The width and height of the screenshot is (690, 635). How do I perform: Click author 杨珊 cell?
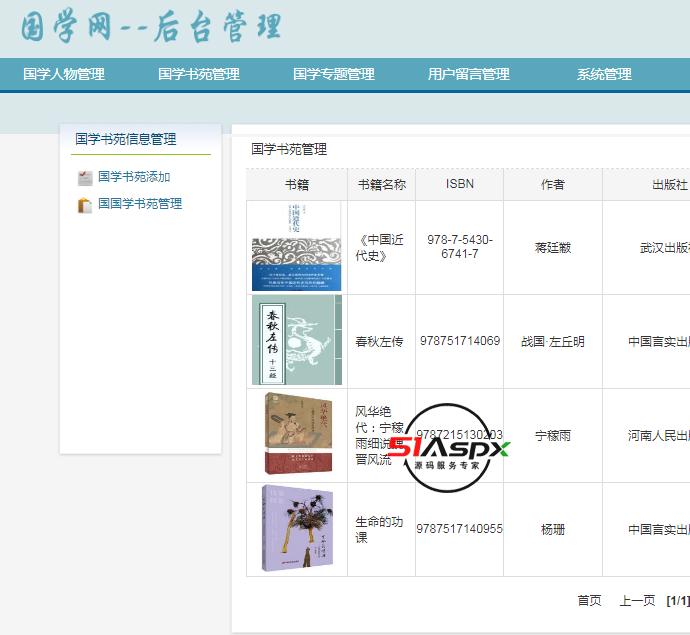tap(553, 529)
